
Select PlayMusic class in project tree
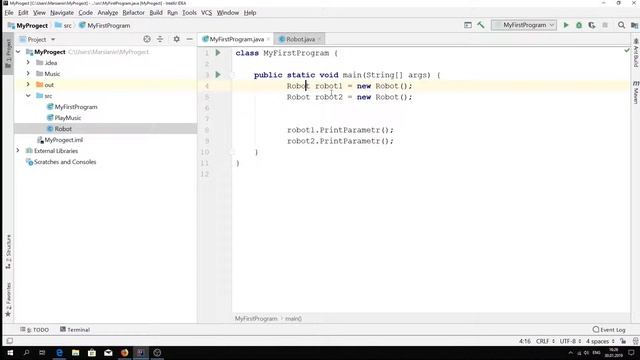pyautogui.click(x=68, y=118)
